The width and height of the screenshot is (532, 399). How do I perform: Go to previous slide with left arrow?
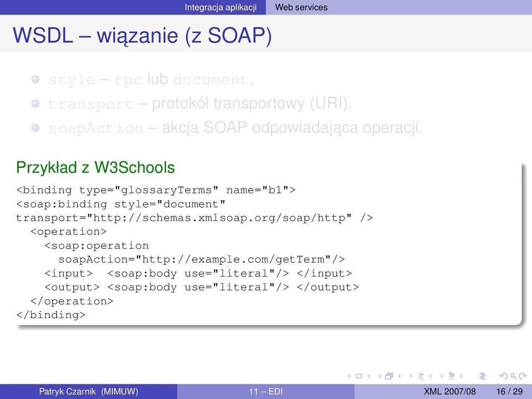(349, 376)
